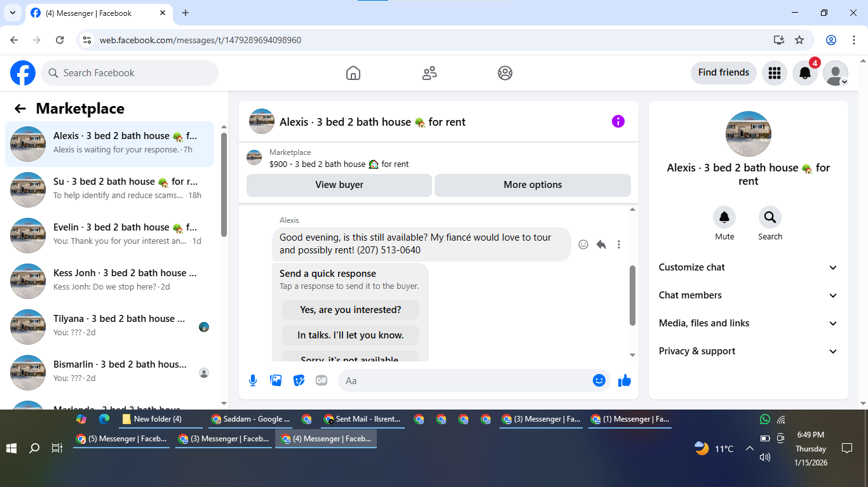Click Alexis's listing thumbnail in chat header

pyautogui.click(x=262, y=121)
